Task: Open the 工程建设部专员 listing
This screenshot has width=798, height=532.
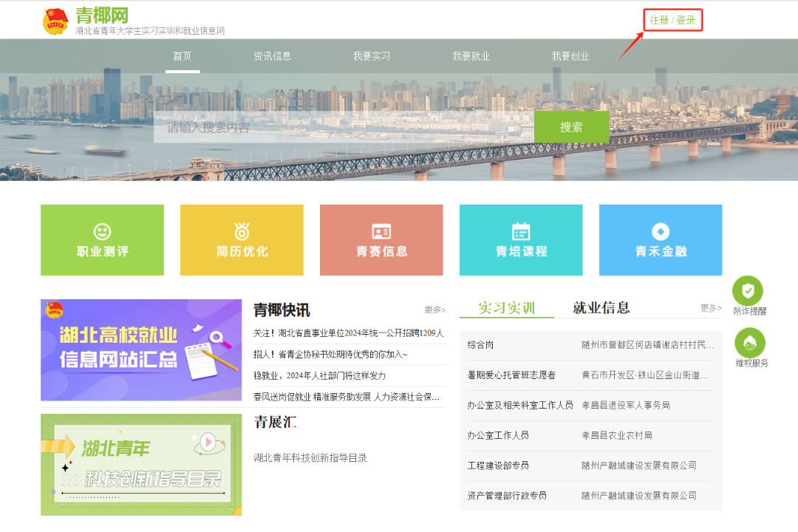Action: (498, 465)
